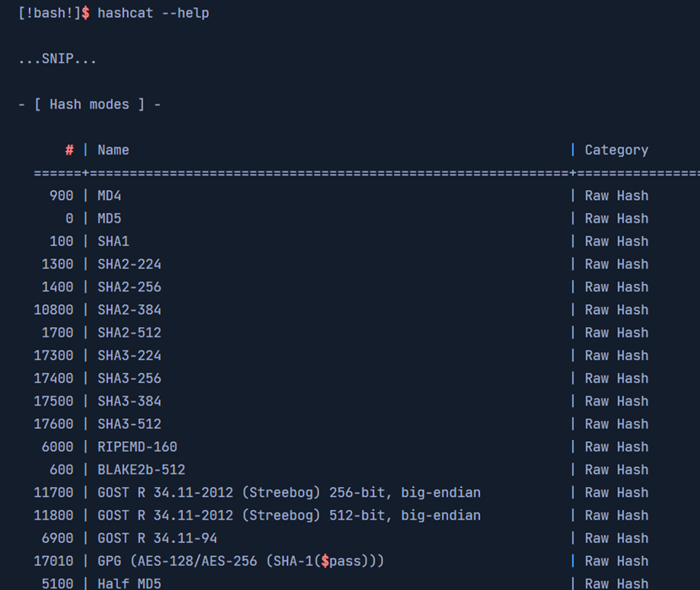700x590 pixels.
Task: Click mode number '17010'
Action: pyautogui.click(x=53, y=561)
